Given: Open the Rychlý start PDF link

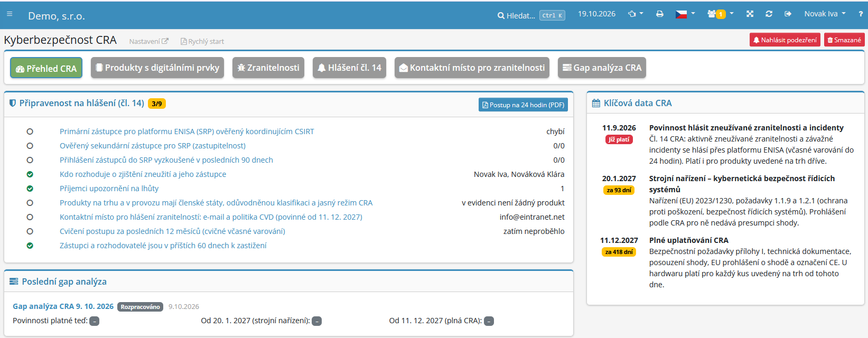Looking at the screenshot, I should [x=202, y=41].
